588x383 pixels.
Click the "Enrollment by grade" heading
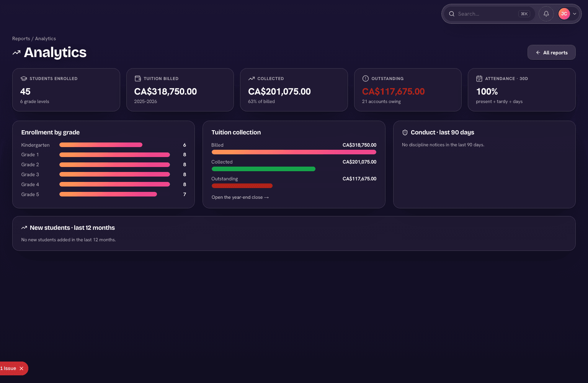51,133
